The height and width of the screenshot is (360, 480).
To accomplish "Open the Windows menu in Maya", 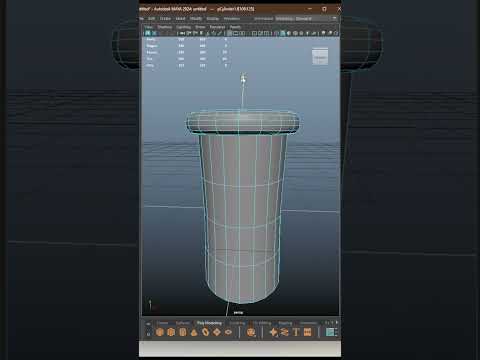I will point(232,19).
